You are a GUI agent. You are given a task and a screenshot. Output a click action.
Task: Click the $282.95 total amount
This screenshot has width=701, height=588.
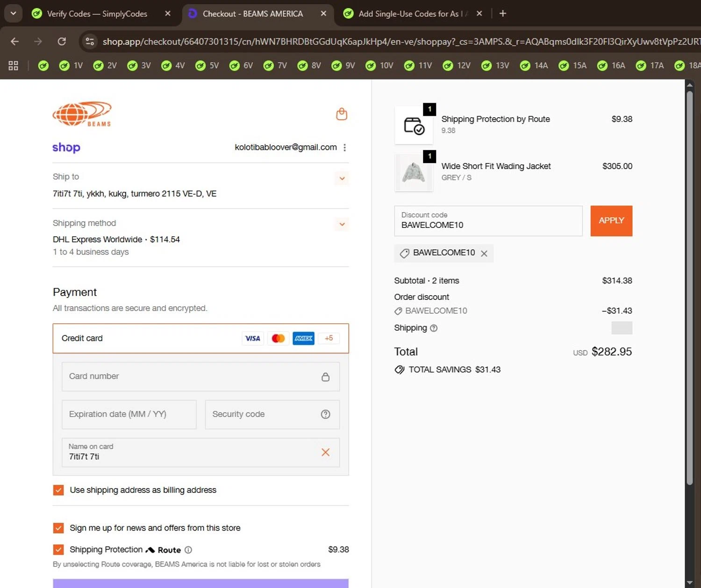(612, 352)
